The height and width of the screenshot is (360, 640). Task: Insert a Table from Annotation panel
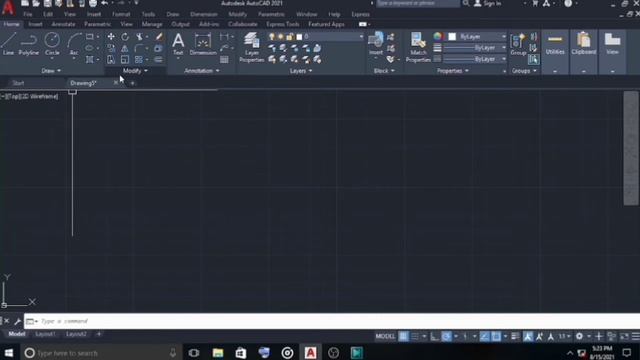224,60
